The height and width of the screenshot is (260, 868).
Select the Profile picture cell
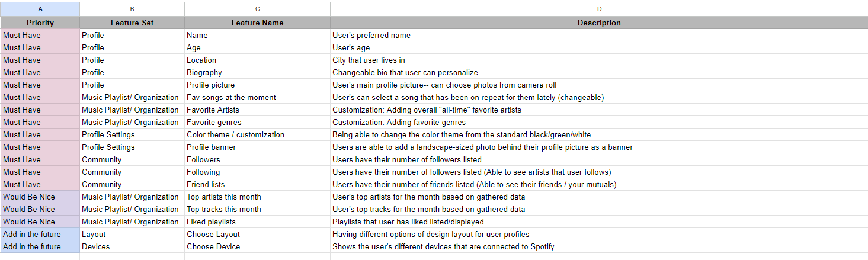click(257, 85)
